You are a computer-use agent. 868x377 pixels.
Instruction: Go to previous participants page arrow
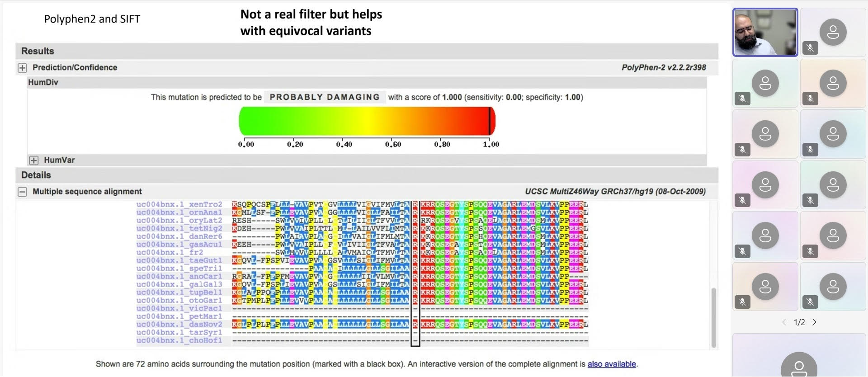[784, 322]
